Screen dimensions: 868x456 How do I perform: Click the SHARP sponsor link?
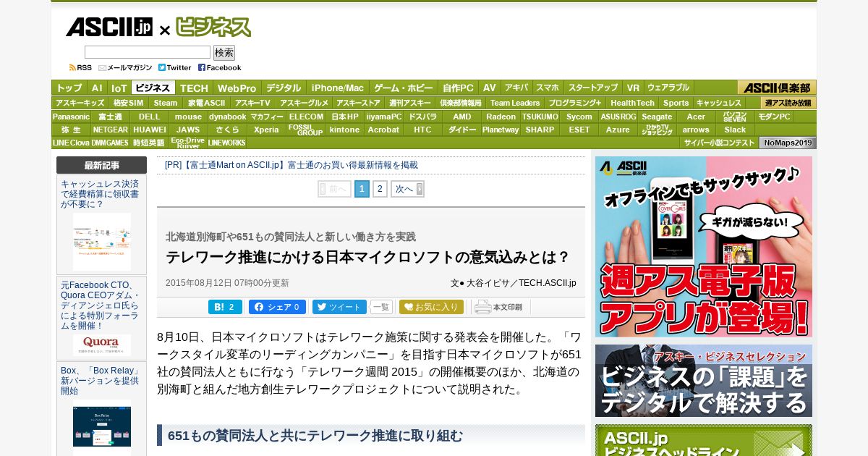[540, 130]
